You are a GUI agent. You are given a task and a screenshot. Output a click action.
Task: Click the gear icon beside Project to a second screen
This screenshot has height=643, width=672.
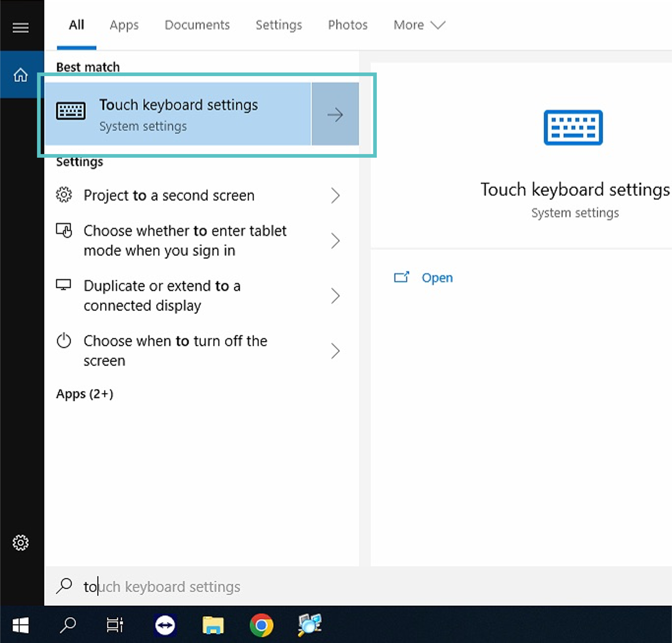pos(64,195)
